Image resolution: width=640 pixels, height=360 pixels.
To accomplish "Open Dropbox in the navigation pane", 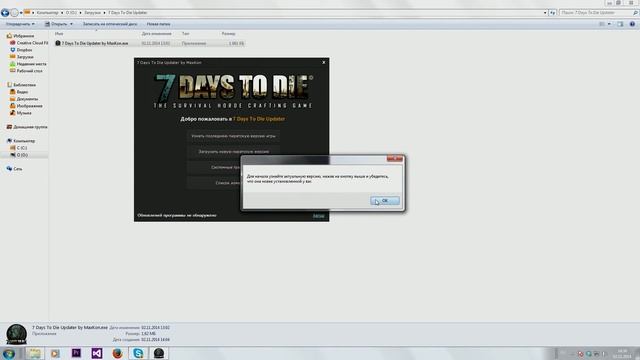I will pyautogui.click(x=24, y=50).
